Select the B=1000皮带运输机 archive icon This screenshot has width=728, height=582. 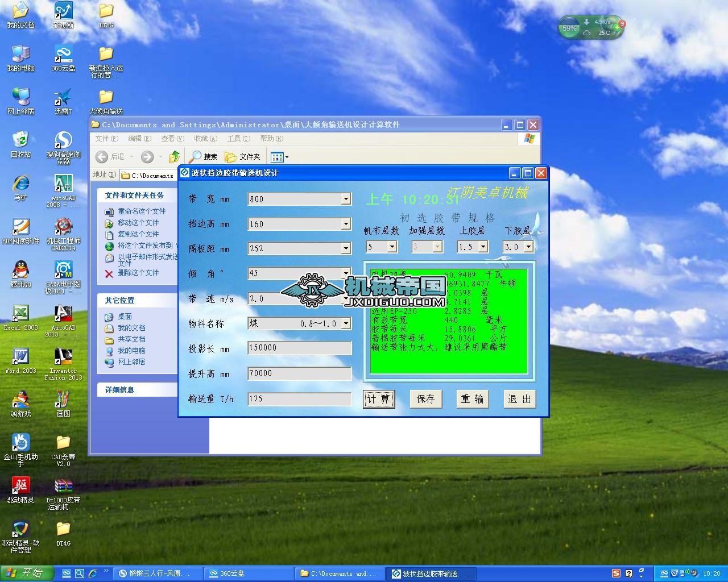pyautogui.click(x=63, y=493)
